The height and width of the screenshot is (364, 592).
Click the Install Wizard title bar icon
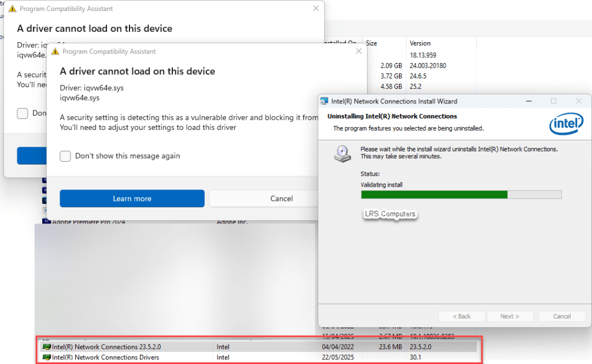click(324, 101)
